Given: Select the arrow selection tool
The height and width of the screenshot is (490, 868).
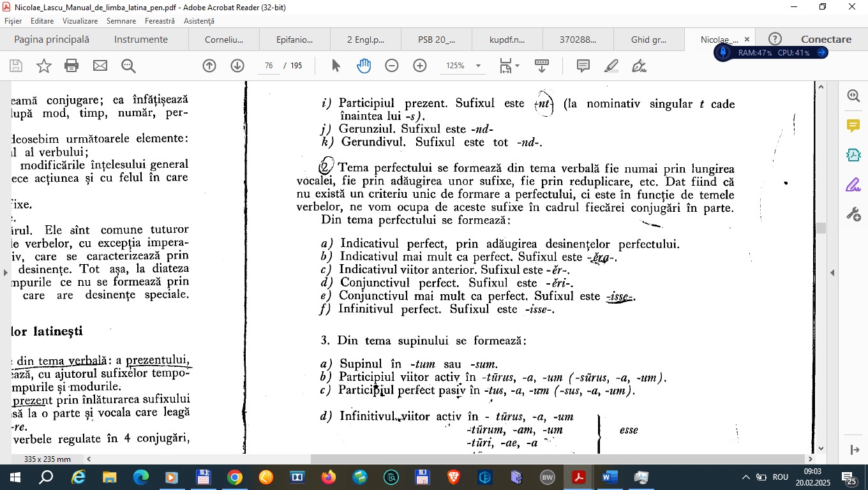Looking at the screenshot, I should 336,66.
